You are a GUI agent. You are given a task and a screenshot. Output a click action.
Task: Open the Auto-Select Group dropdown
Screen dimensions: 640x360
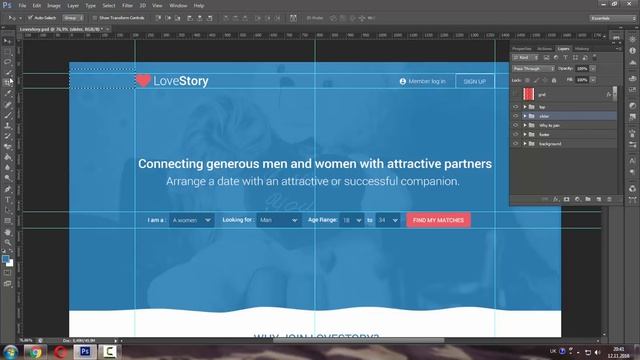(73, 18)
